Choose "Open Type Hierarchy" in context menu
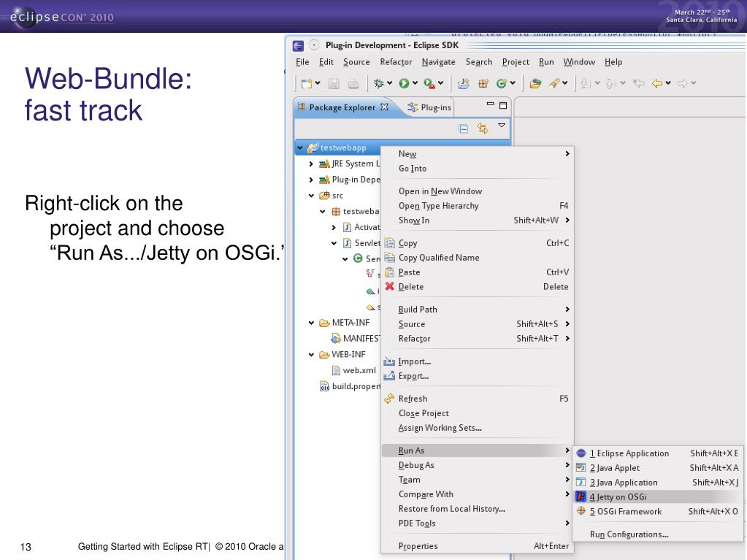The image size is (747, 560). (x=477, y=206)
